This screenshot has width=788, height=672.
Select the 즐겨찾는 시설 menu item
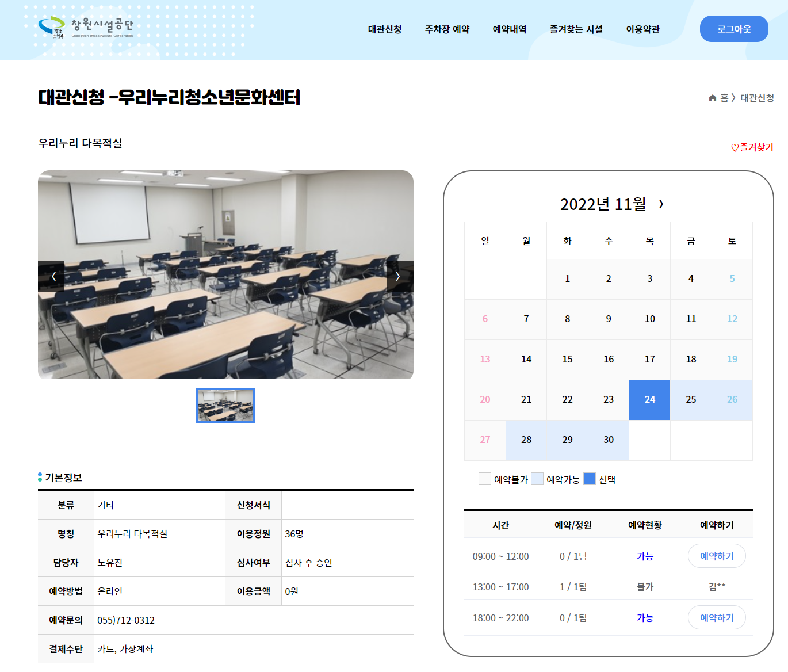[x=576, y=29]
